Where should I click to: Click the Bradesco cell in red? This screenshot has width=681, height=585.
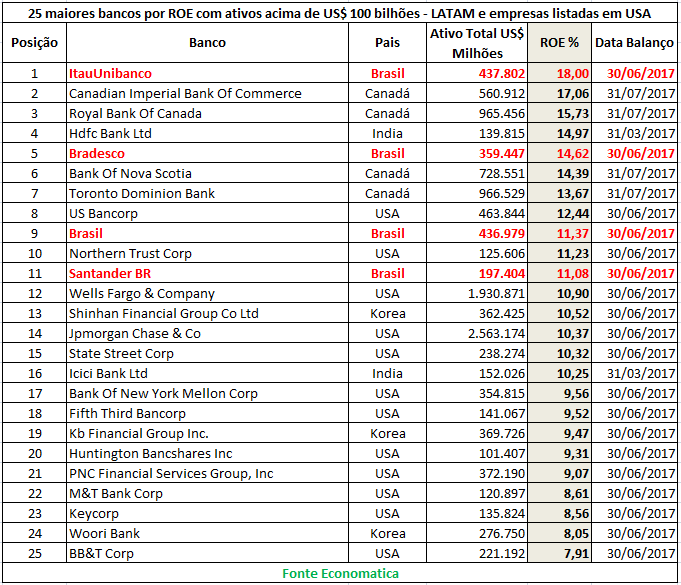pyautogui.click(x=97, y=154)
